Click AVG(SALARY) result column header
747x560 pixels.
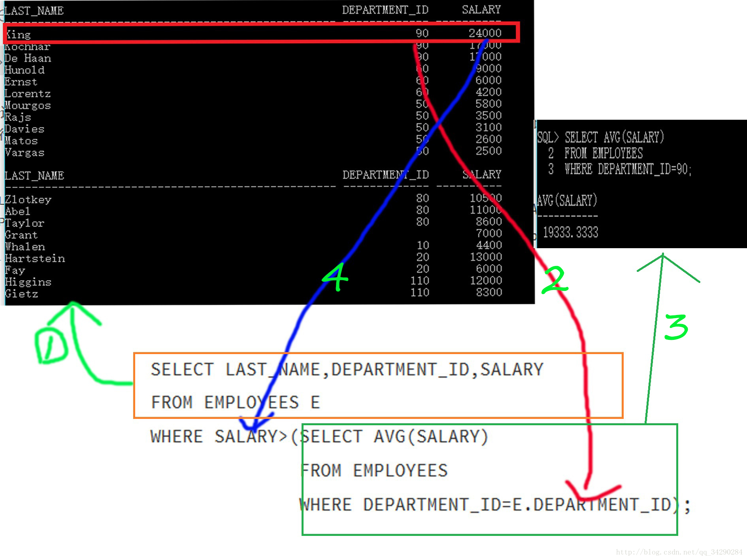[x=567, y=201]
